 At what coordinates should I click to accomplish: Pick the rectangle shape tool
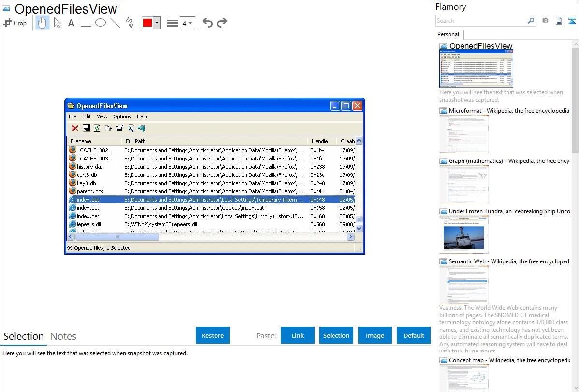coord(86,23)
